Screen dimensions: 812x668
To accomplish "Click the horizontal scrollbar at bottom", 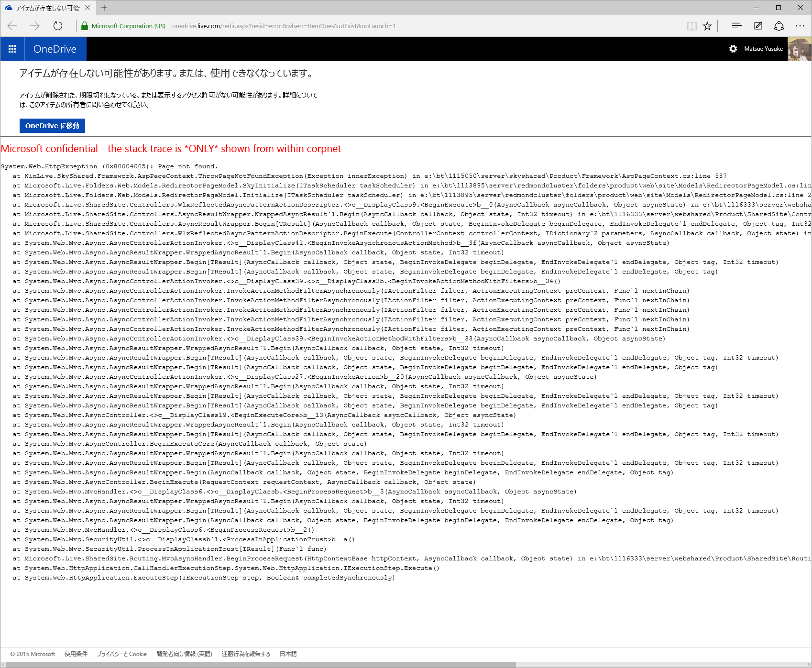I will [258, 665].
